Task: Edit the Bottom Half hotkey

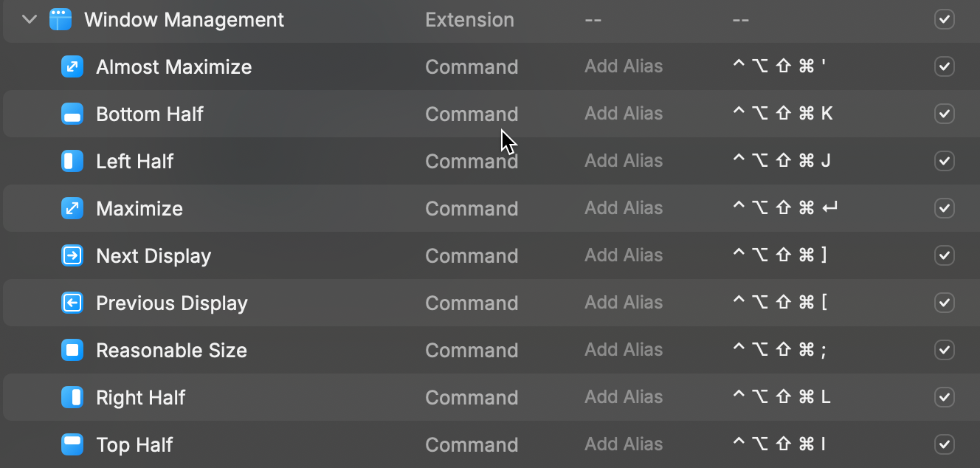Action: 782,114
